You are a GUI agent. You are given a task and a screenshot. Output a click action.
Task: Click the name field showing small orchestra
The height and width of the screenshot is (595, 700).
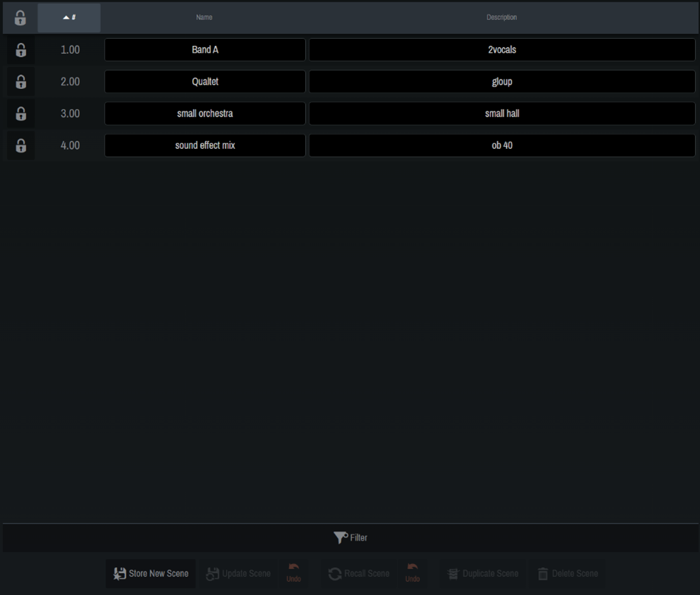205,113
